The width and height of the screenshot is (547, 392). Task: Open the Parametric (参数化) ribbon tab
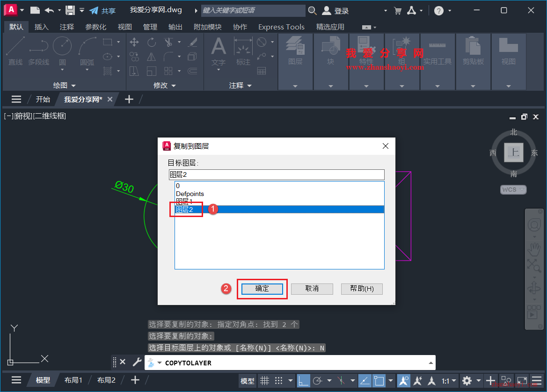point(95,27)
